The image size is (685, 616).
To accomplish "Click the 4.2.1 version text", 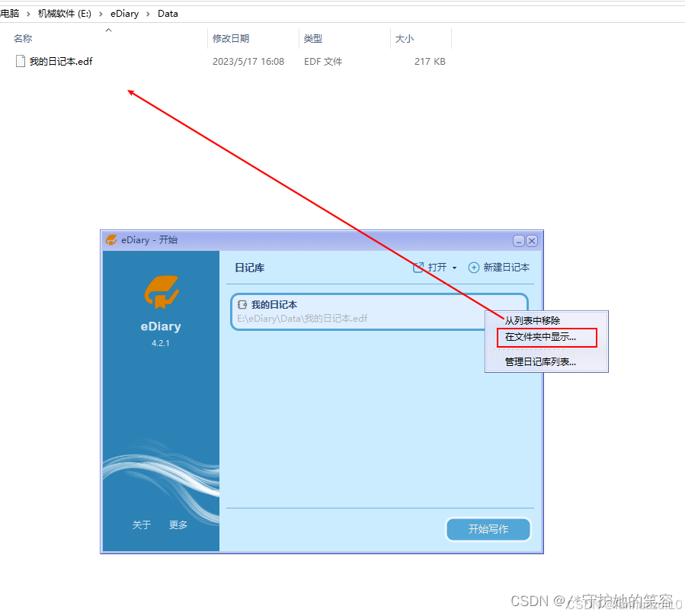I will click(160, 343).
